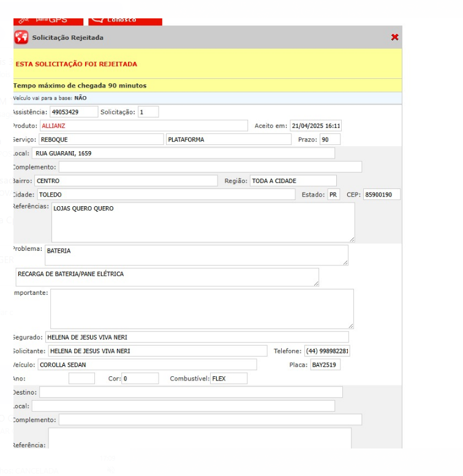Select the Assistência number field
Screen dimensions: 463x476
point(73,112)
